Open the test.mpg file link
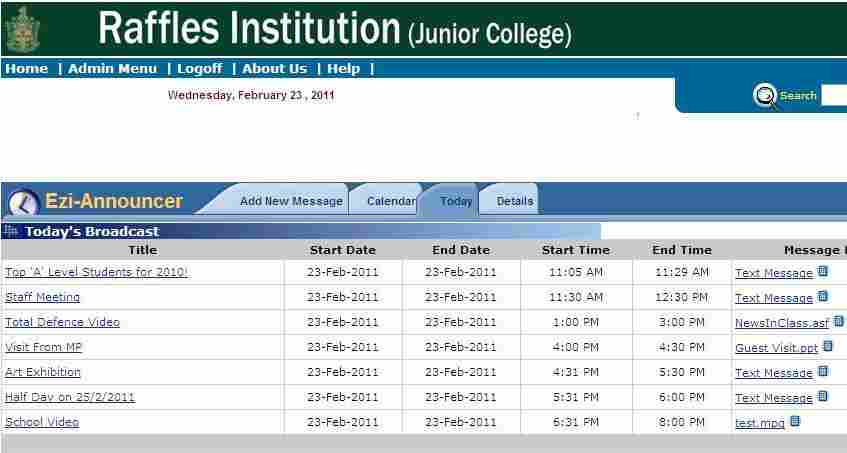 coord(760,423)
